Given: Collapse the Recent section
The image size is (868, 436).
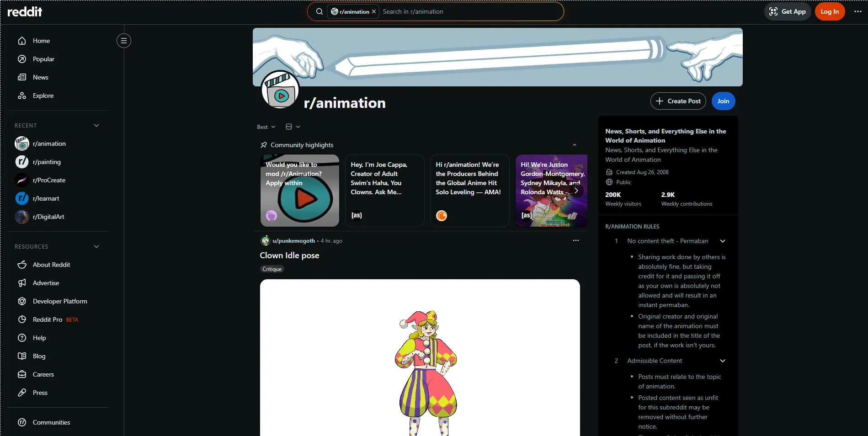Looking at the screenshot, I should click(96, 125).
